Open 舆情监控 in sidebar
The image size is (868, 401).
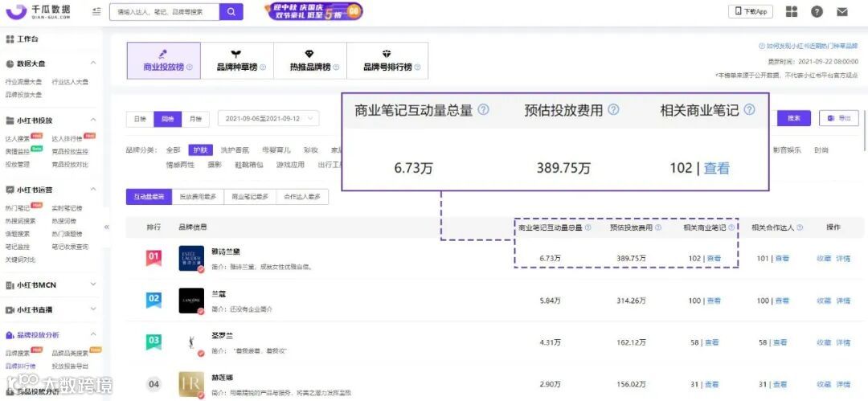click(18, 151)
